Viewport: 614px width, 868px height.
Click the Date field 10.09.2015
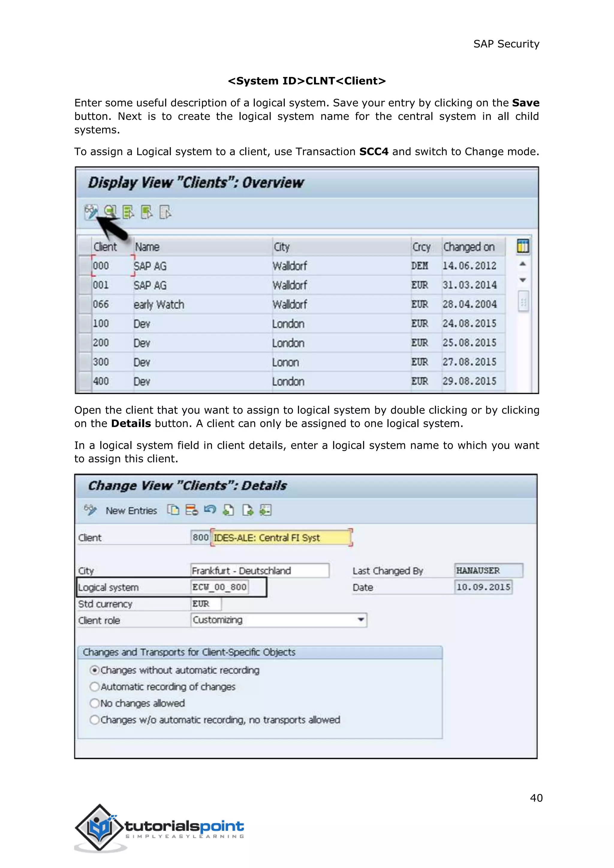point(484,587)
